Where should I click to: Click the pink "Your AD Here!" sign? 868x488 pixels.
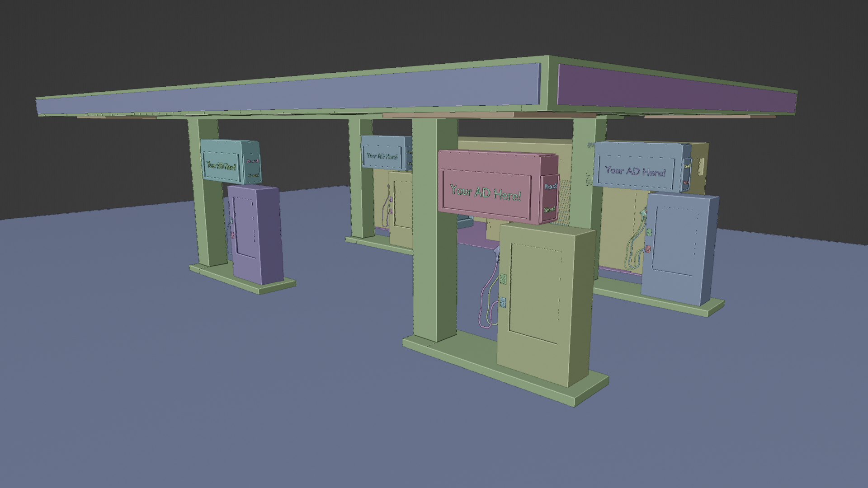coord(486,192)
